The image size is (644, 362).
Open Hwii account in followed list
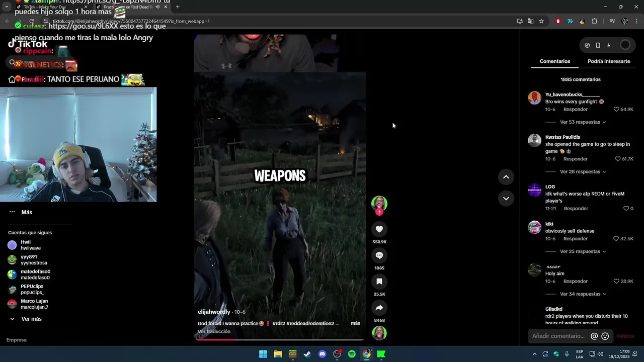[x=31, y=245]
